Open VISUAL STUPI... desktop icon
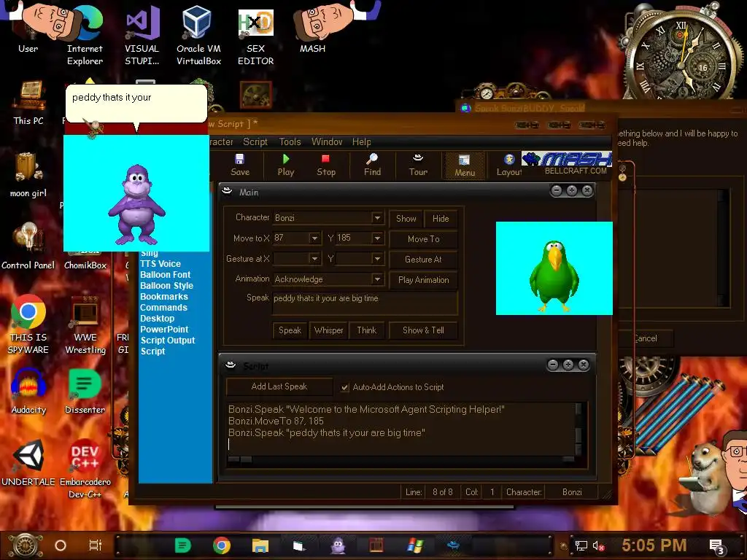The image size is (747, 560). (x=142, y=36)
